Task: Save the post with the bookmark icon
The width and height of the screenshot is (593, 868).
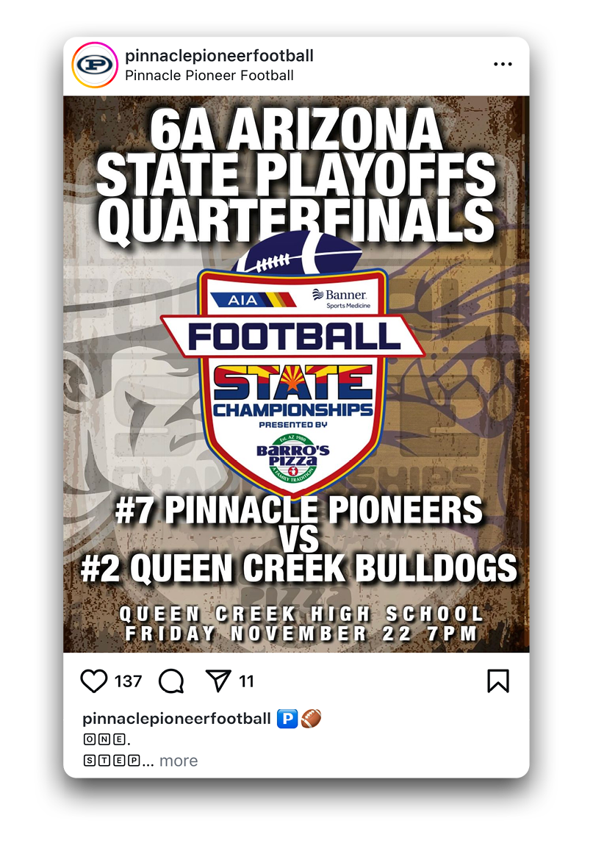Action: tap(497, 681)
